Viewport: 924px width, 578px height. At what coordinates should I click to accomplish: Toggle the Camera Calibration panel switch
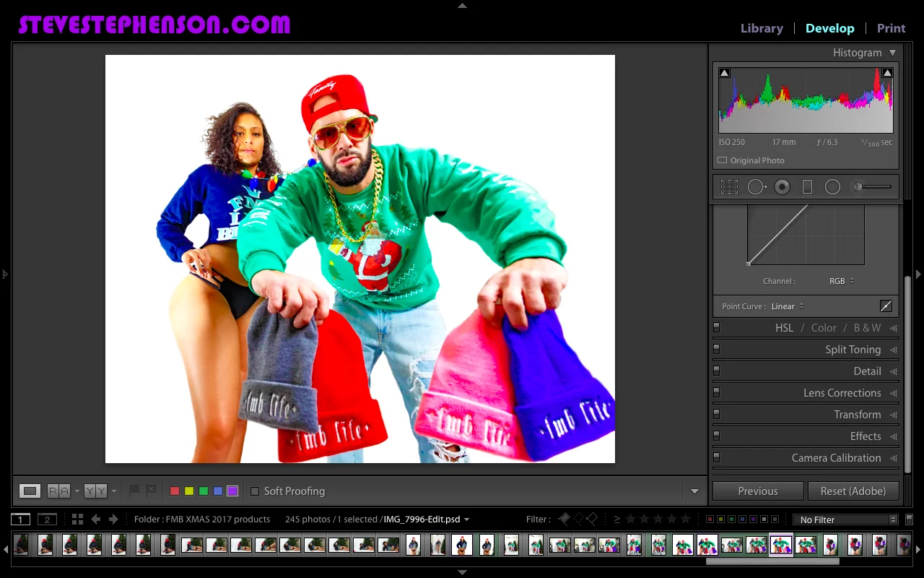[x=717, y=457]
